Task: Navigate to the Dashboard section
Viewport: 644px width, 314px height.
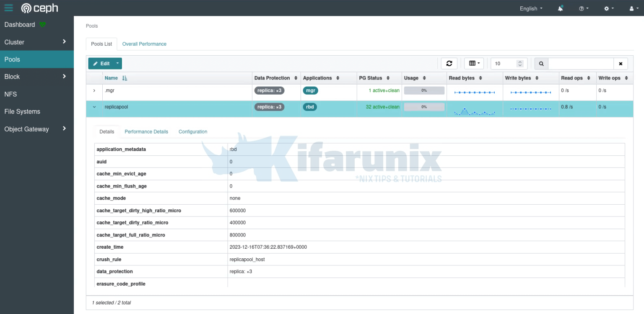Action: pos(20,24)
